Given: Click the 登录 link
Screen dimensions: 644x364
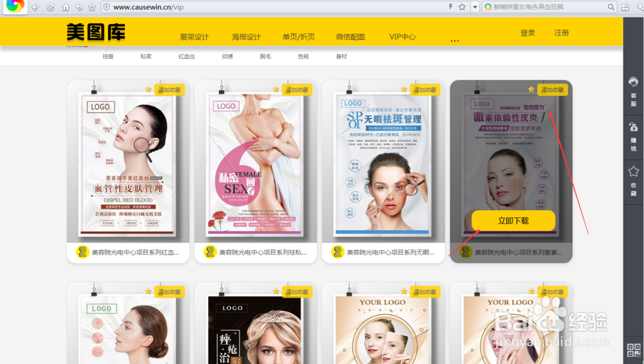Looking at the screenshot, I should pyautogui.click(x=528, y=33).
